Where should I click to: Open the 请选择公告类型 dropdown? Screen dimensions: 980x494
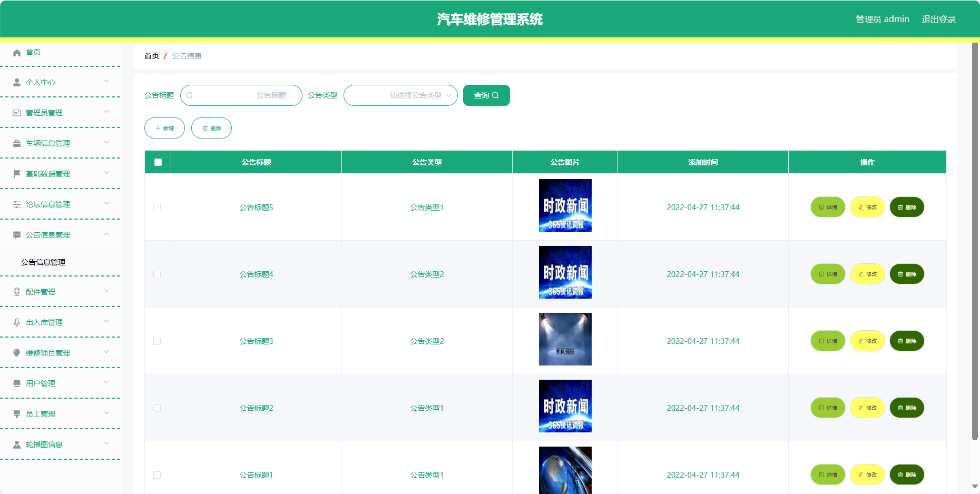tap(400, 95)
